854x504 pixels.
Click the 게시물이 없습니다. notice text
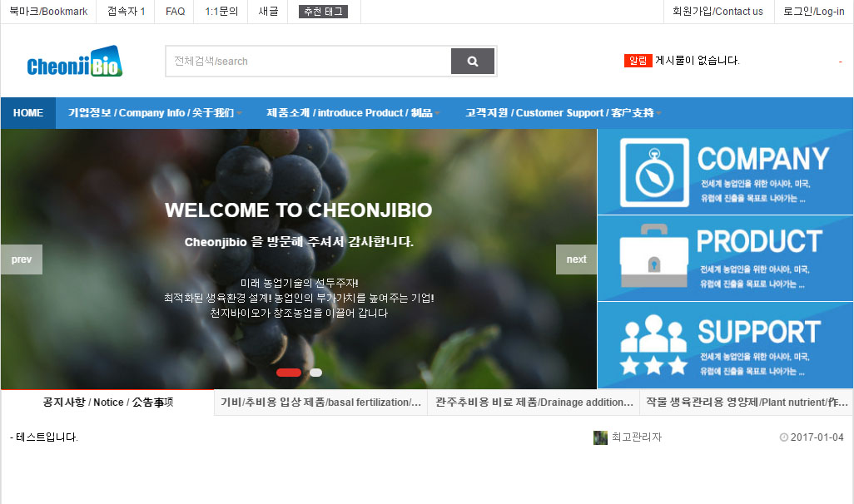click(x=698, y=61)
